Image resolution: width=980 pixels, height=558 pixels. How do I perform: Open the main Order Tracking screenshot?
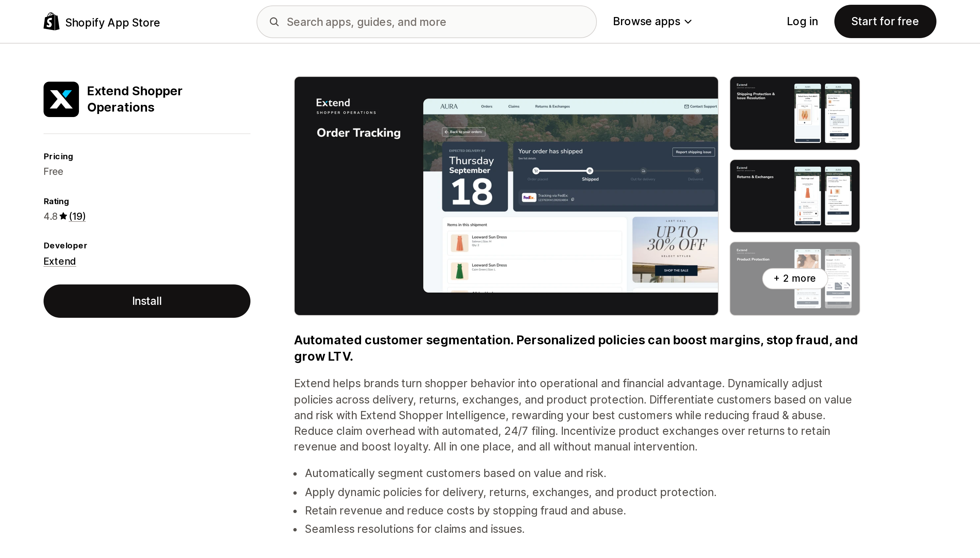point(506,196)
